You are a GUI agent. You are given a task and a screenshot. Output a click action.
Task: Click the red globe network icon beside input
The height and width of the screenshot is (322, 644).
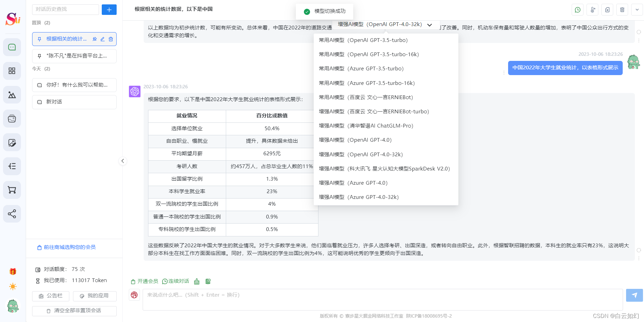tap(134, 295)
